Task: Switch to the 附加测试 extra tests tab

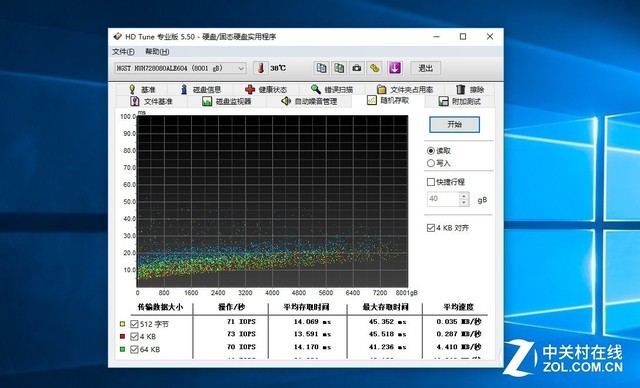Action: pos(460,102)
